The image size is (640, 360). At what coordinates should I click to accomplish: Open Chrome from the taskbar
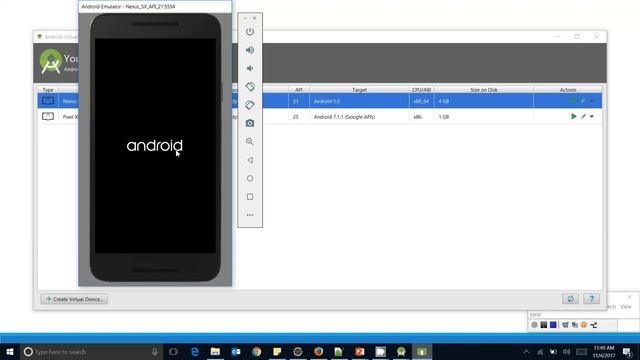coord(256,351)
